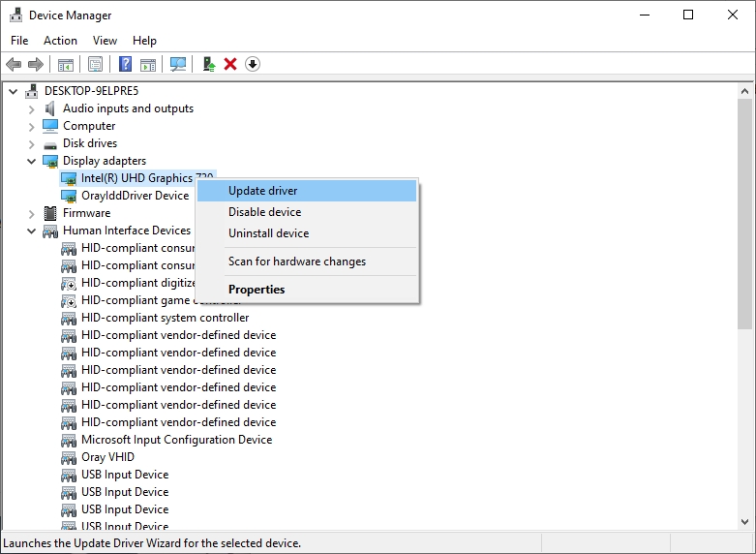Click the disabled-device icon beside HID-compliant game controller
This screenshot has width=756, height=554.
(x=69, y=301)
